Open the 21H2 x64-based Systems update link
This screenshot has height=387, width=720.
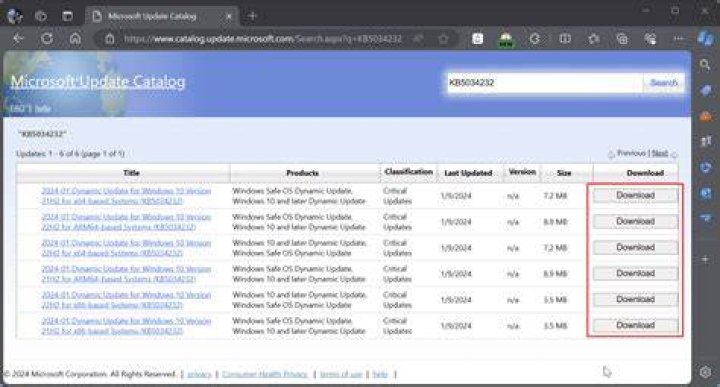point(126,196)
